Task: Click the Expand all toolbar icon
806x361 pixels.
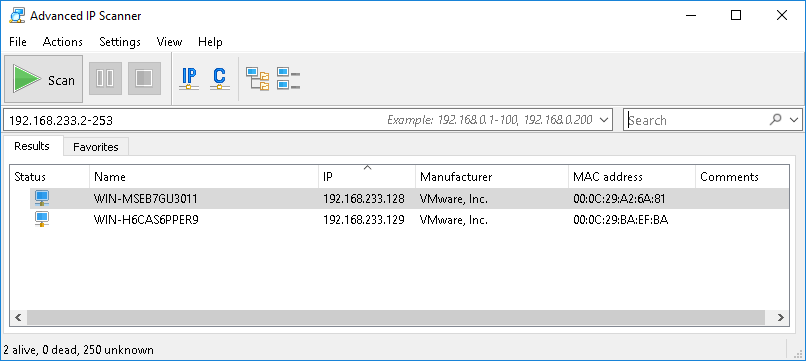Action: 258,79
